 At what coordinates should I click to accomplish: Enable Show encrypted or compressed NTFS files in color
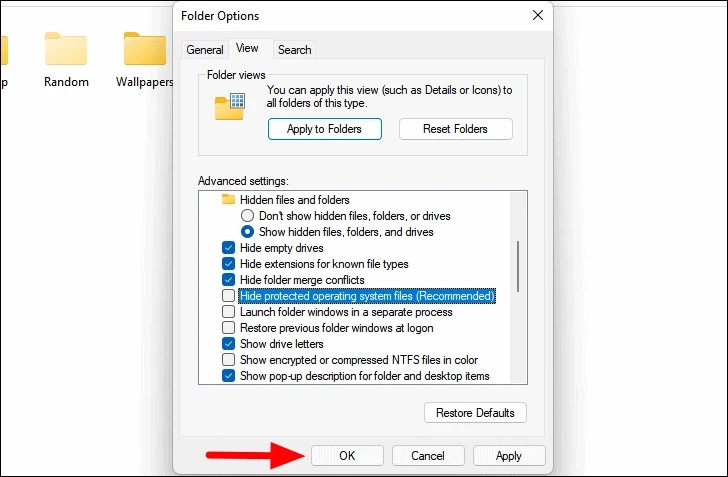[228, 360]
